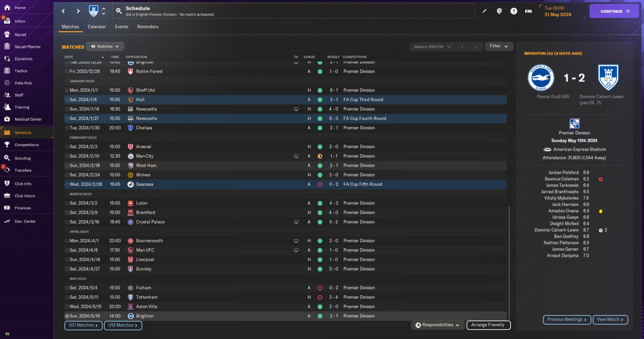Select Schedule in the sidebar
This screenshot has height=339, width=644.
26,132
